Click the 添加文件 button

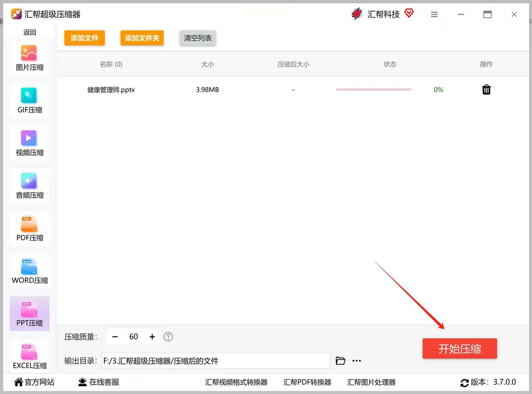[x=84, y=38]
